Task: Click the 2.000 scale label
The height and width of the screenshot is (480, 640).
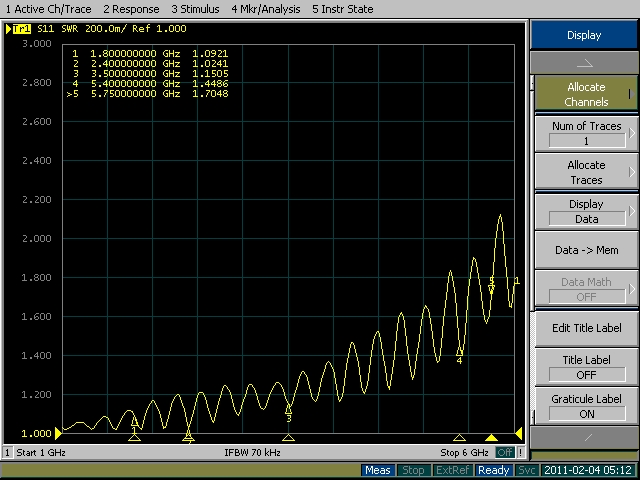Action: [x=37, y=238]
